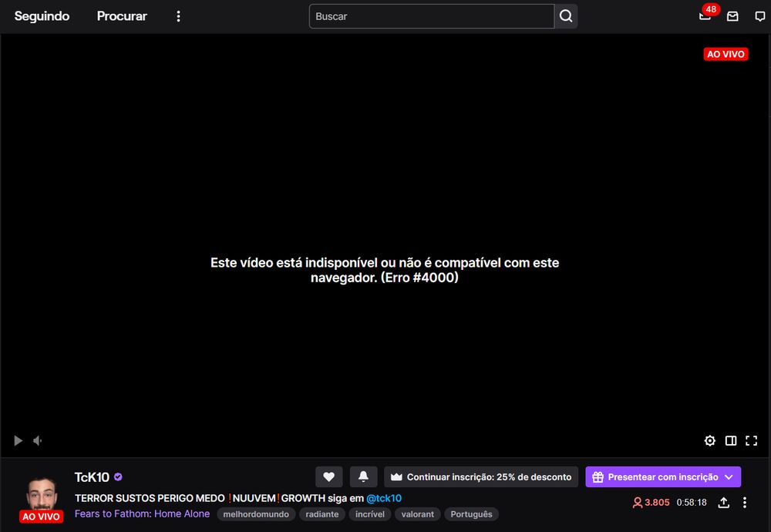Open player settings gear

pos(709,440)
